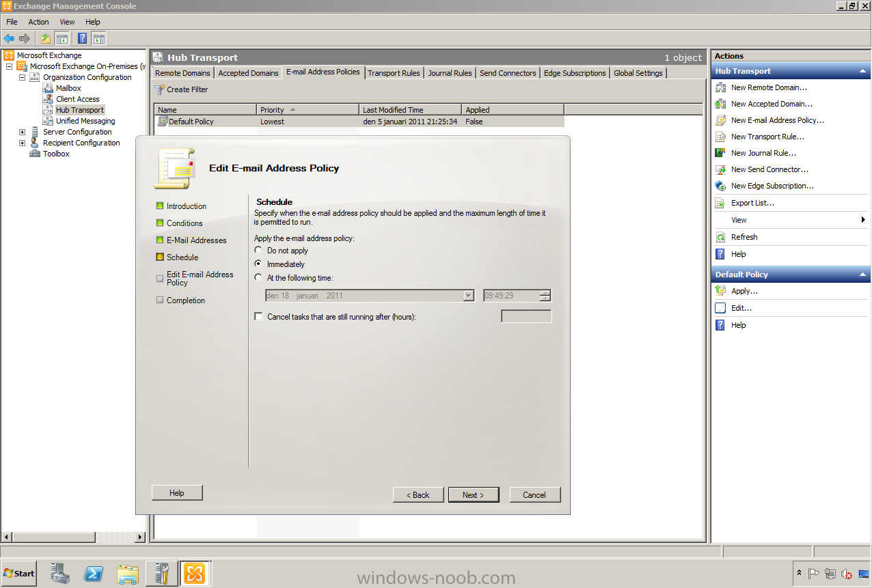Click the hours input field

point(526,316)
